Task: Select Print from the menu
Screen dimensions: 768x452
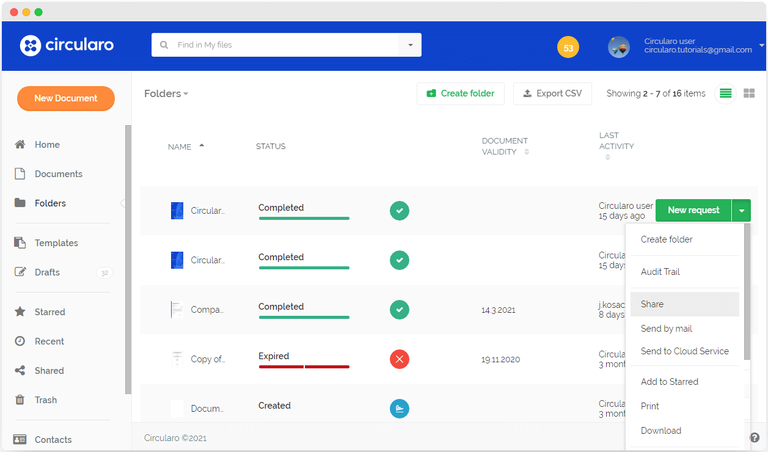Action: coord(685,406)
